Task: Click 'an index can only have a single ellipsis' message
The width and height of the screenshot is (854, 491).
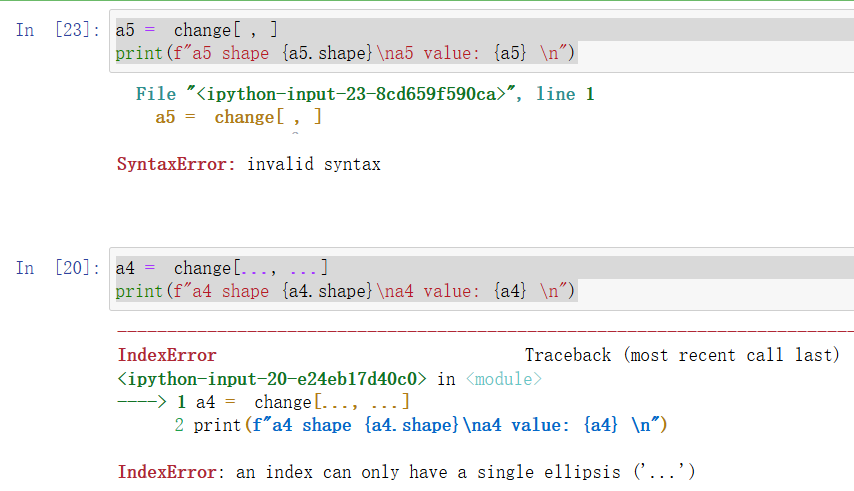Action: [466, 472]
